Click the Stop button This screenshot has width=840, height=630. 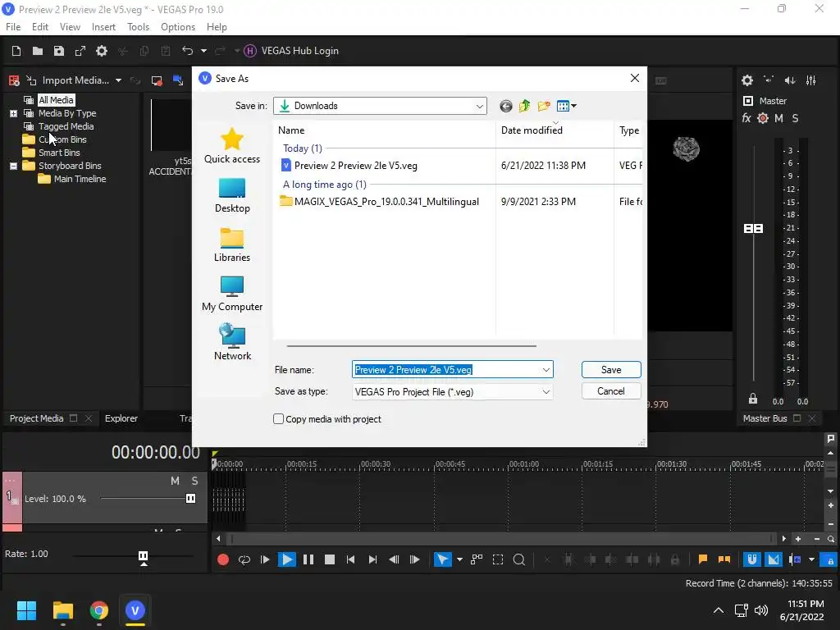330,559
